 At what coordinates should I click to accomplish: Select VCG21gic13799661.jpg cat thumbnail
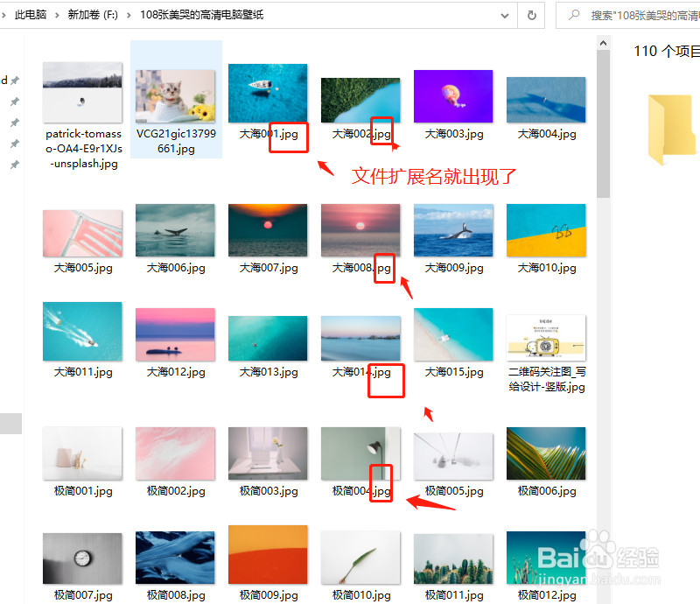click(x=175, y=96)
